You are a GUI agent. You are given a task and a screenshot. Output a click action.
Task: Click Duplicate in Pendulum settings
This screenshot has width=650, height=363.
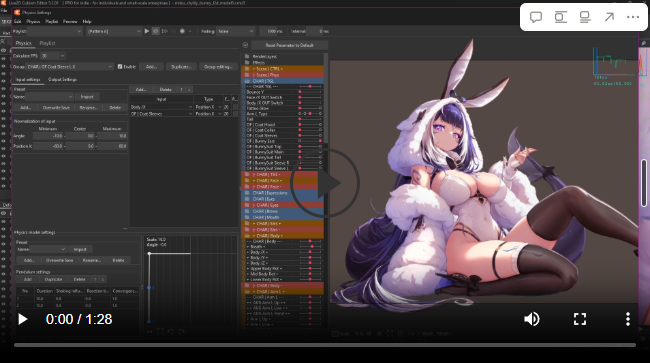[x=53, y=280]
